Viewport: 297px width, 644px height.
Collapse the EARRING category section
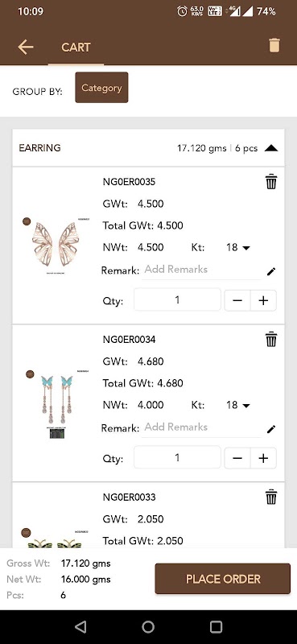pyautogui.click(x=271, y=148)
